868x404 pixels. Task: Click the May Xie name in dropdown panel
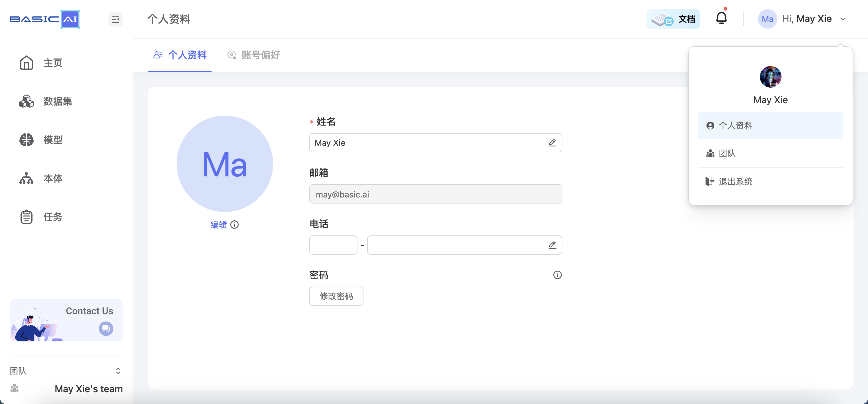(x=770, y=100)
